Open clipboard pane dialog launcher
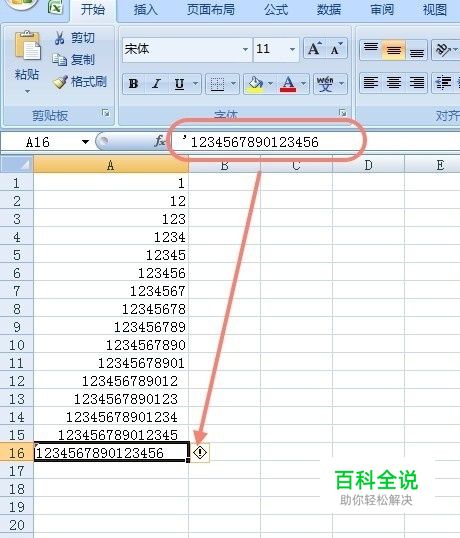 (106, 113)
